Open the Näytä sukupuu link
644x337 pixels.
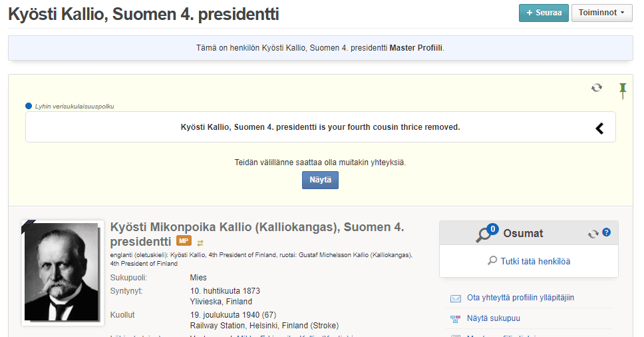493,318
